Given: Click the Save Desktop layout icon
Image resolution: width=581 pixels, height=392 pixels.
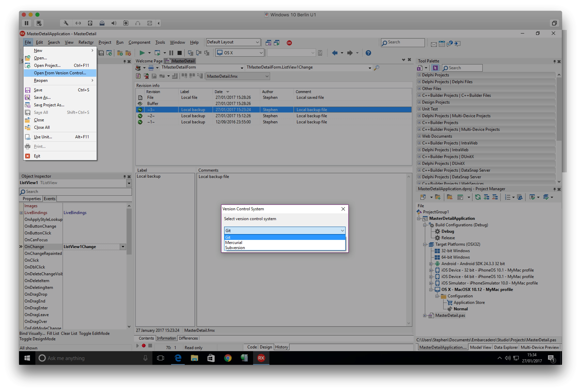Looking at the screenshot, I should click(x=268, y=43).
